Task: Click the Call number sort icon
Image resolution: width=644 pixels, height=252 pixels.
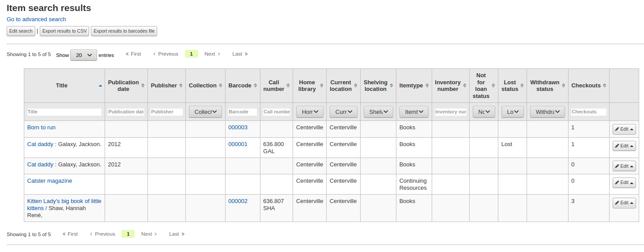Action: pos(288,86)
